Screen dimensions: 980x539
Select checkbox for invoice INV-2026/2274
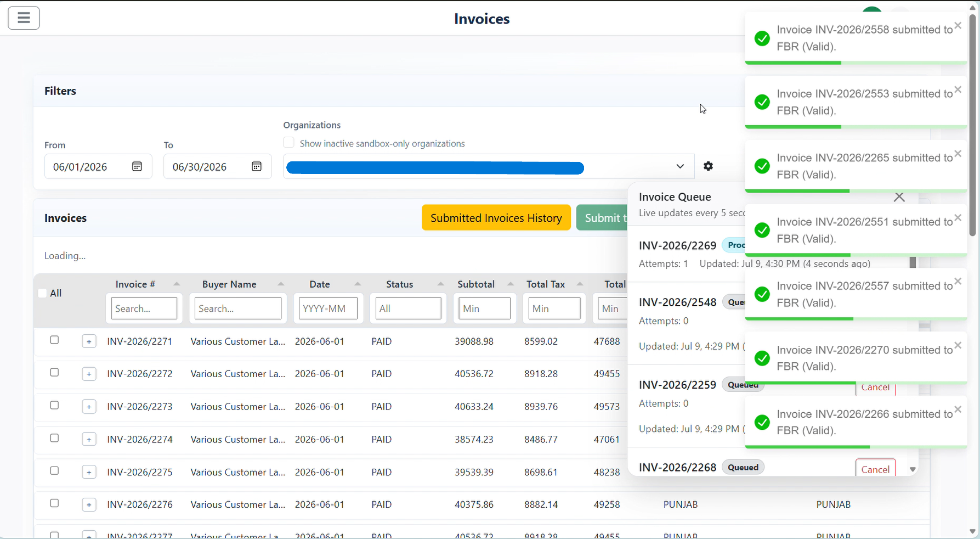[x=54, y=438]
